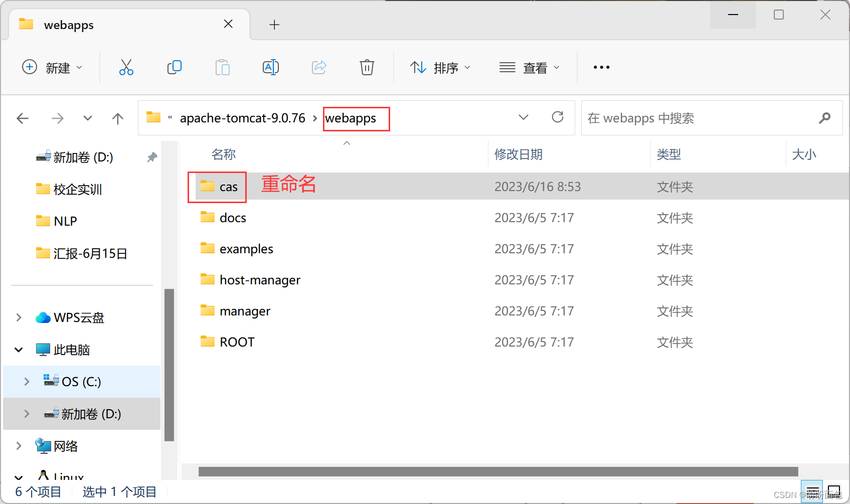This screenshot has height=504, width=850.
Task: Click the horizontal scrollbar in file list
Action: [498, 471]
